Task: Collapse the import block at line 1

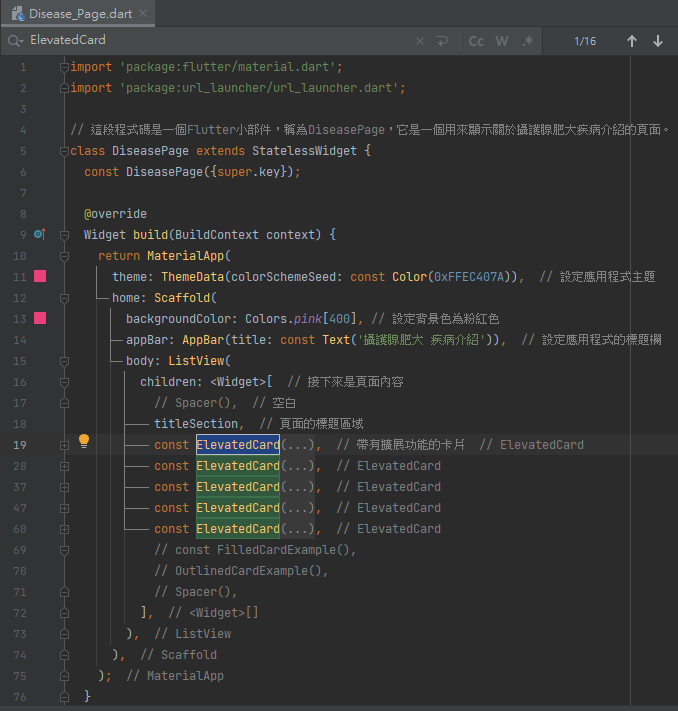Action: coord(65,67)
